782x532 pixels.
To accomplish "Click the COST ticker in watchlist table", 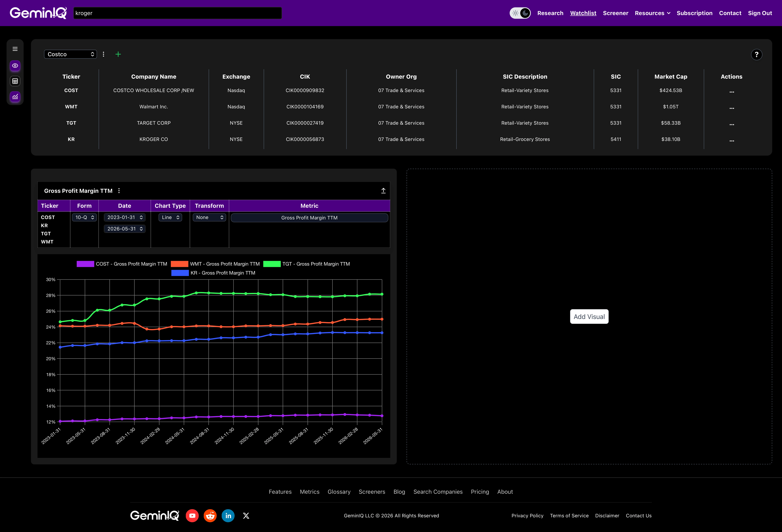I will click(71, 90).
